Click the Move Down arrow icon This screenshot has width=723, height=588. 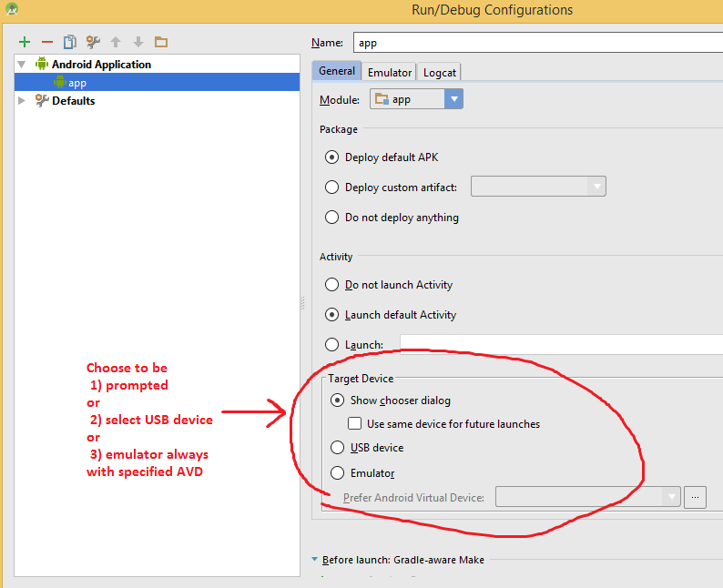[x=138, y=42]
